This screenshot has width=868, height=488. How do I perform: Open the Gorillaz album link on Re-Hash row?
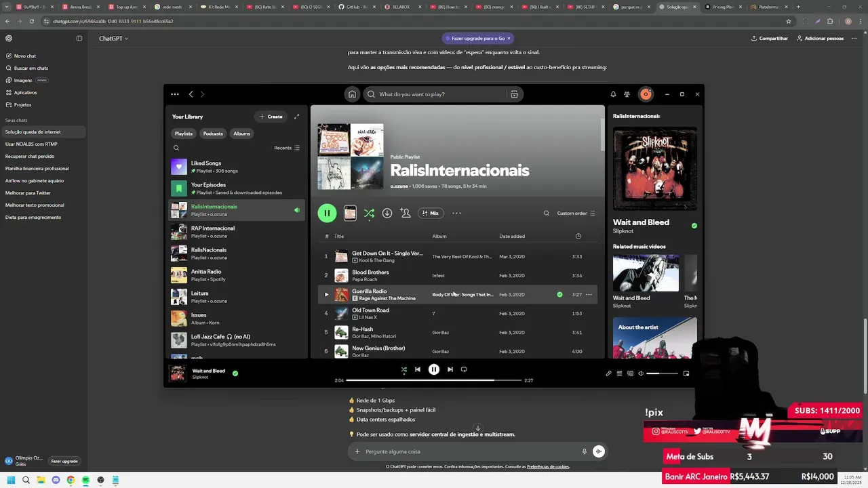point(441,332)
